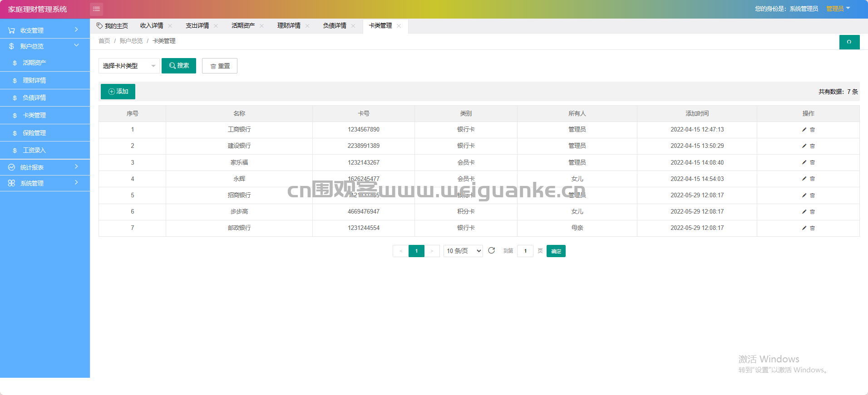Open the 选择卡片类型 dropdown
Image resolution: width=868 pixels, height=395 pixels.
(x=129, y=66)
